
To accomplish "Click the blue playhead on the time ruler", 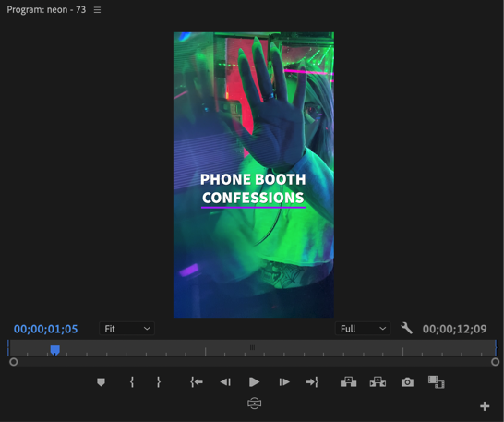I will pyautogui.click(x=55, y=350).
